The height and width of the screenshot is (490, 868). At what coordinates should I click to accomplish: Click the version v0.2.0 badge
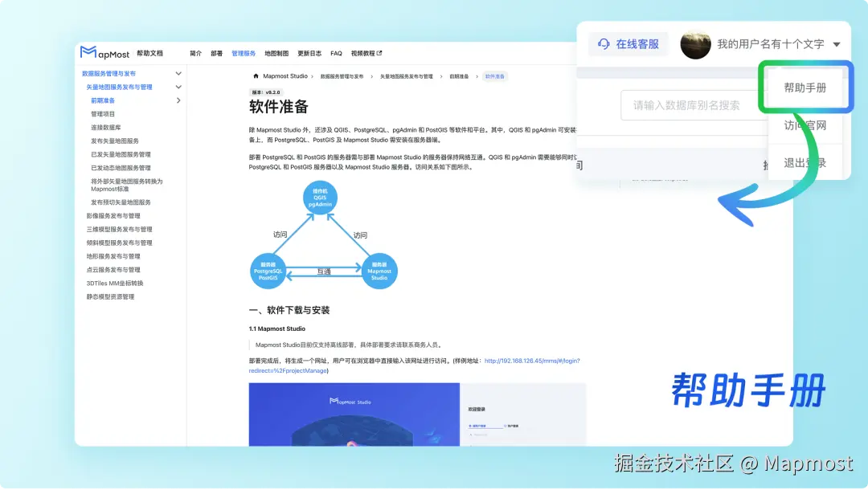click(266, 92)
